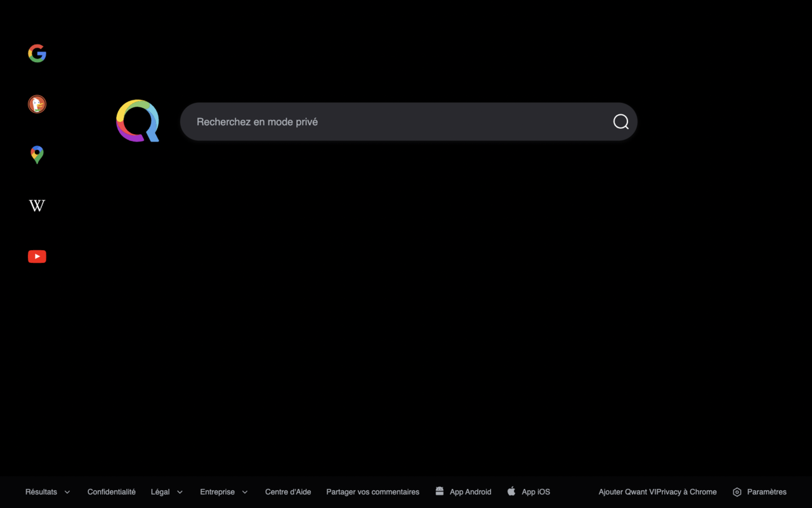The width and height of the screenshot is (812, 508).
Task: Open the Centre d'Aide link
Action: point(288,492)
